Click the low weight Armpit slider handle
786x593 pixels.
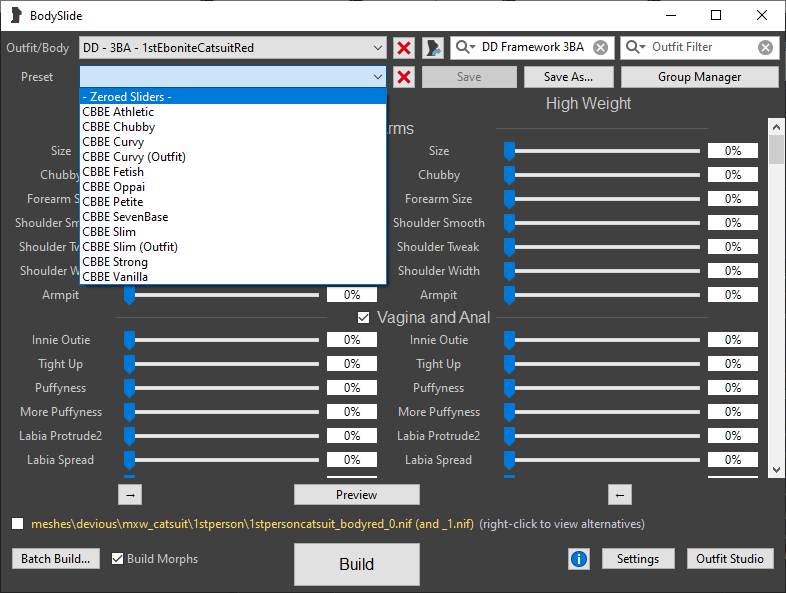(129, 295)
